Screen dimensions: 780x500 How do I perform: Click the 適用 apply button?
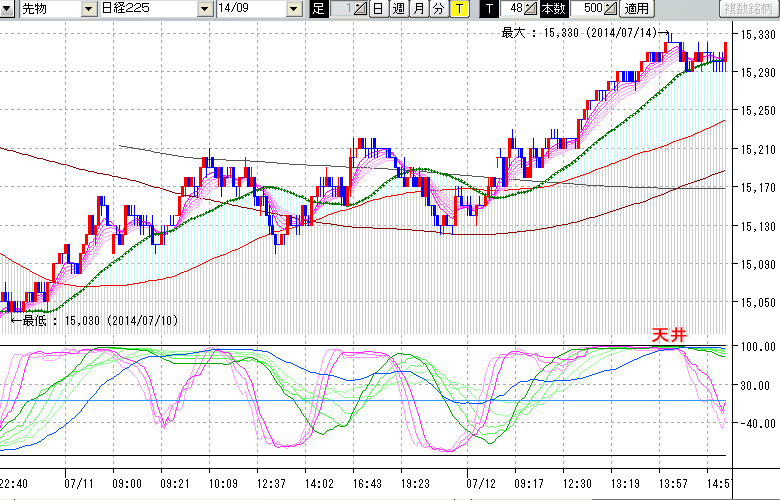636,9
